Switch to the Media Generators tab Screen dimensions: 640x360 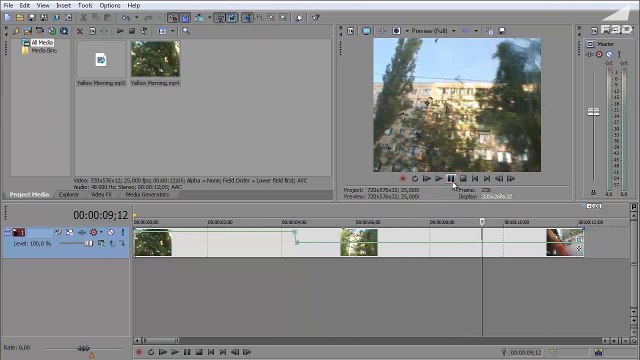pos(147,195)
